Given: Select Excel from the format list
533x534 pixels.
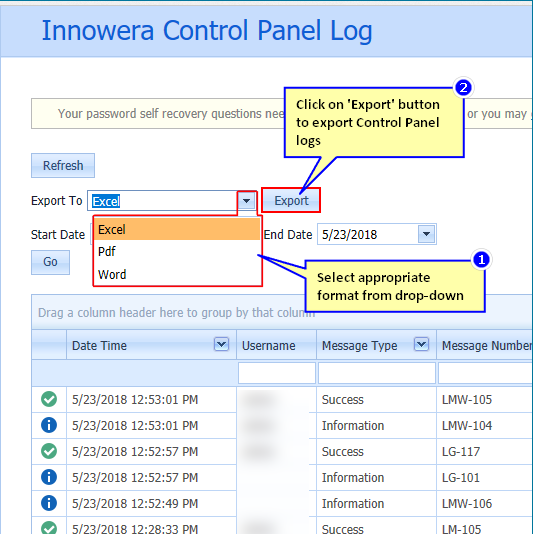Looking at the screenshot, I should coord(177,230).
